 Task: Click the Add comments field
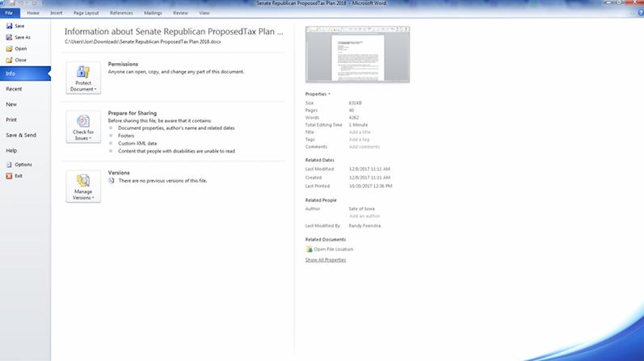(364, 147)
